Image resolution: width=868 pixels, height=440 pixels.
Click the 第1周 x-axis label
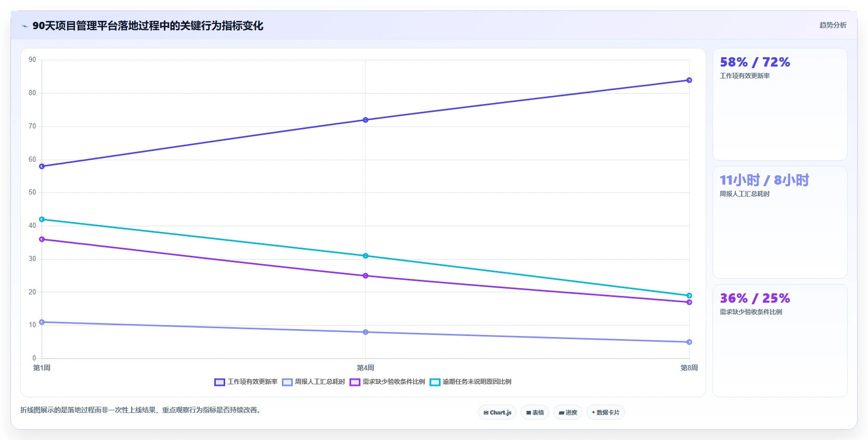[42, 368]
